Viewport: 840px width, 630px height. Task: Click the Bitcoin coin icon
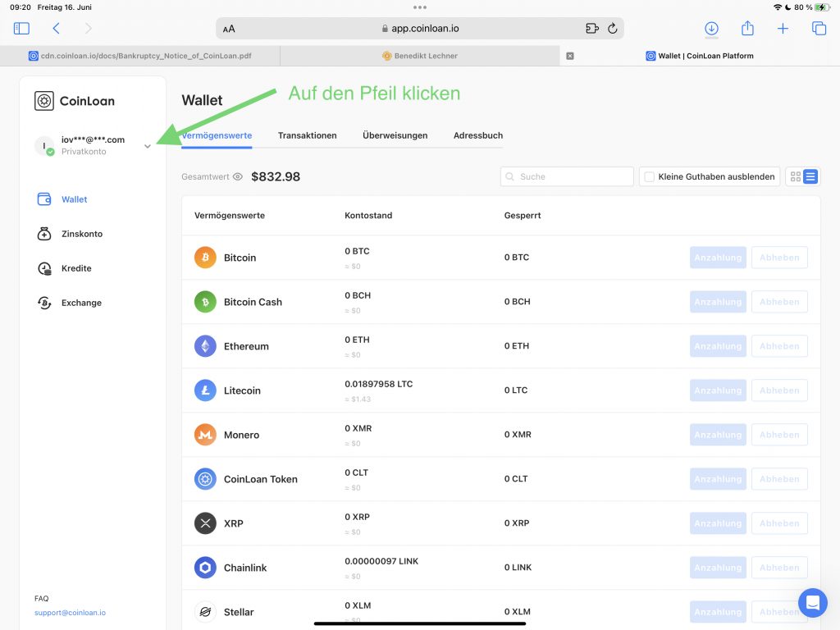pyautogui.click(x=205, y=258)
